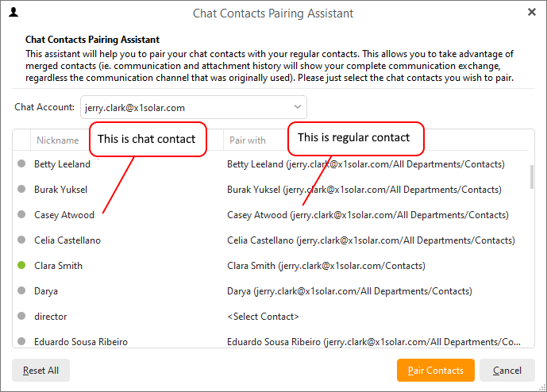Change Clara Smith's paired regular contact

tap(326, 266)
